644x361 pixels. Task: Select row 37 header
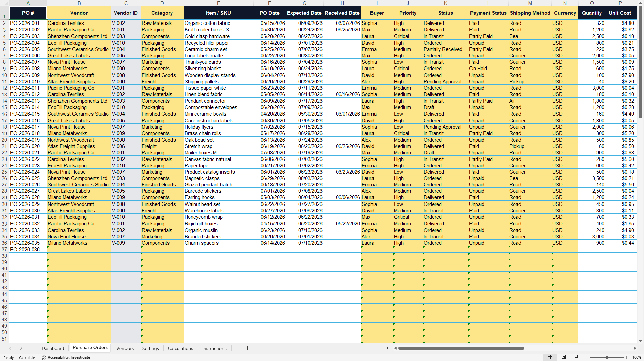pos(4,250)
